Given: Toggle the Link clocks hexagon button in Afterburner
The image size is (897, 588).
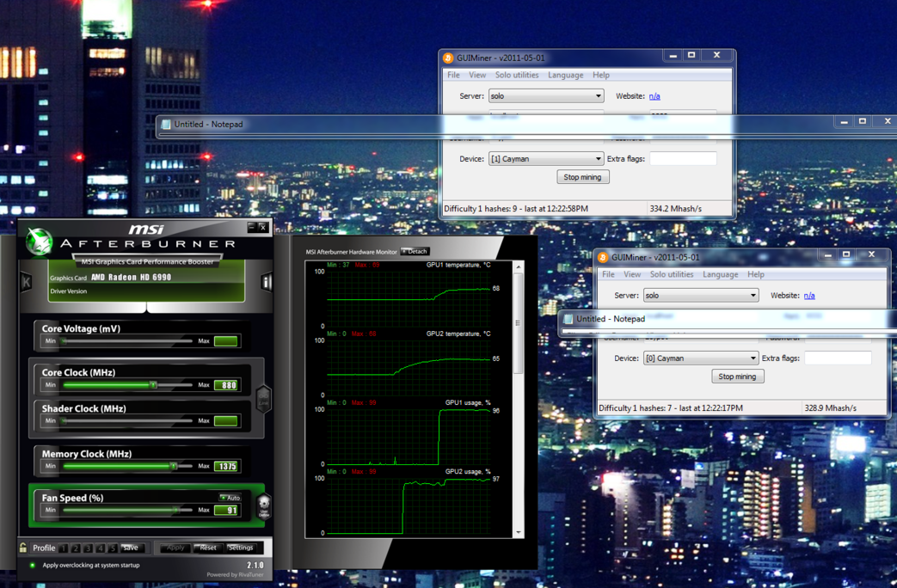Looking at the screenshot, I should 263,398.
